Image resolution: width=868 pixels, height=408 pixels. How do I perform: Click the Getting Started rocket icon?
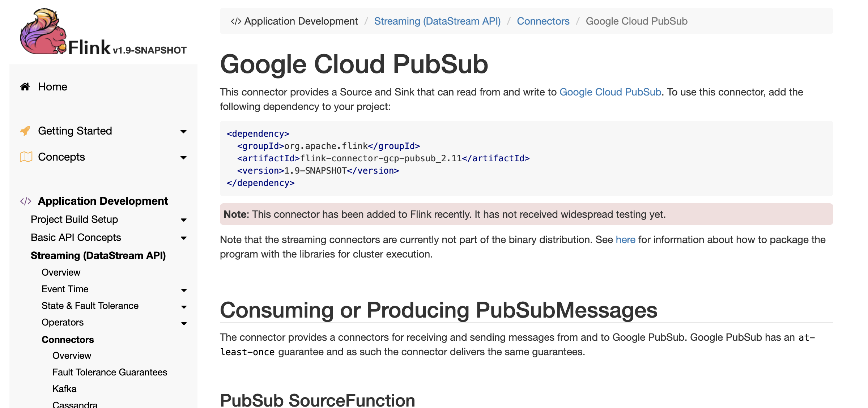pyautogui.click(x=25, y=131)
